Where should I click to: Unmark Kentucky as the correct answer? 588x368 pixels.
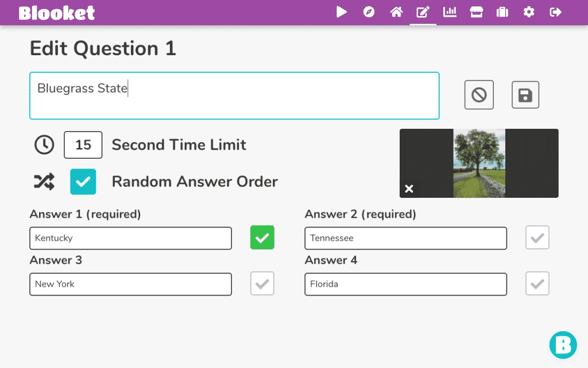click(262, 237)
